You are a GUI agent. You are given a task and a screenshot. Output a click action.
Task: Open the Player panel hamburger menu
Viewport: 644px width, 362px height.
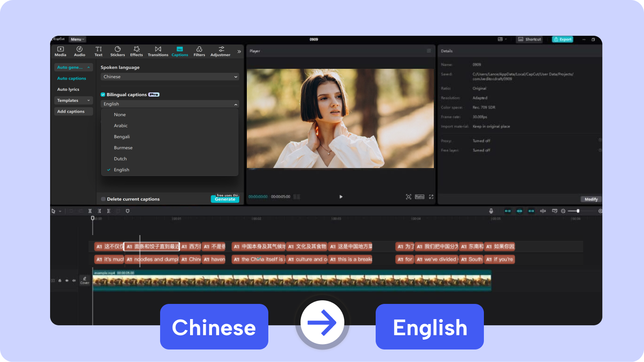tap(429, 51)
